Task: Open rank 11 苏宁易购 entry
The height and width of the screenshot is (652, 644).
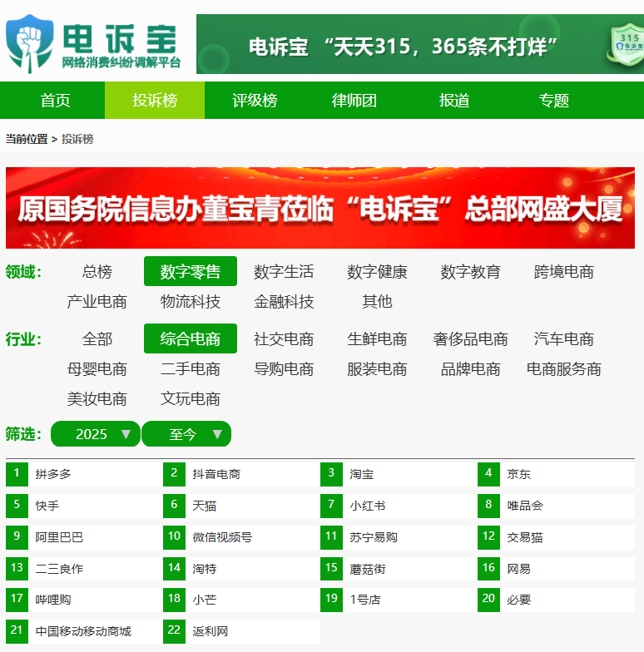Action: coord(399,537)
